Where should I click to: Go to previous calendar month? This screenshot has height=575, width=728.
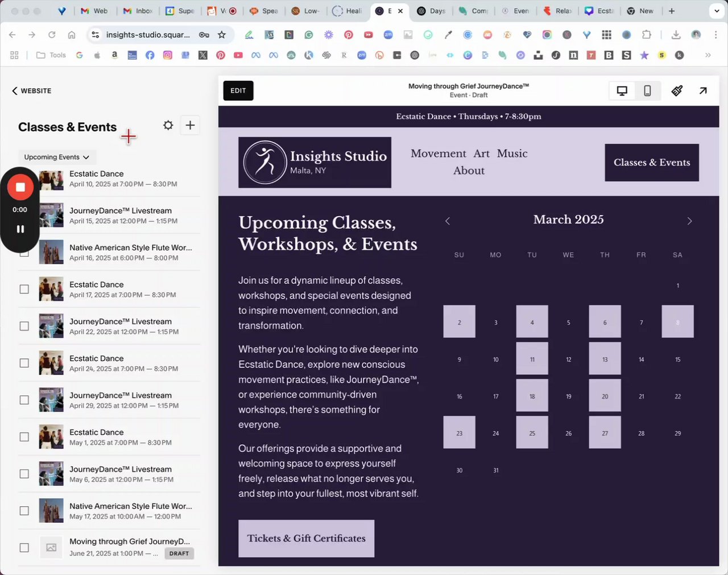coord(448,221)
